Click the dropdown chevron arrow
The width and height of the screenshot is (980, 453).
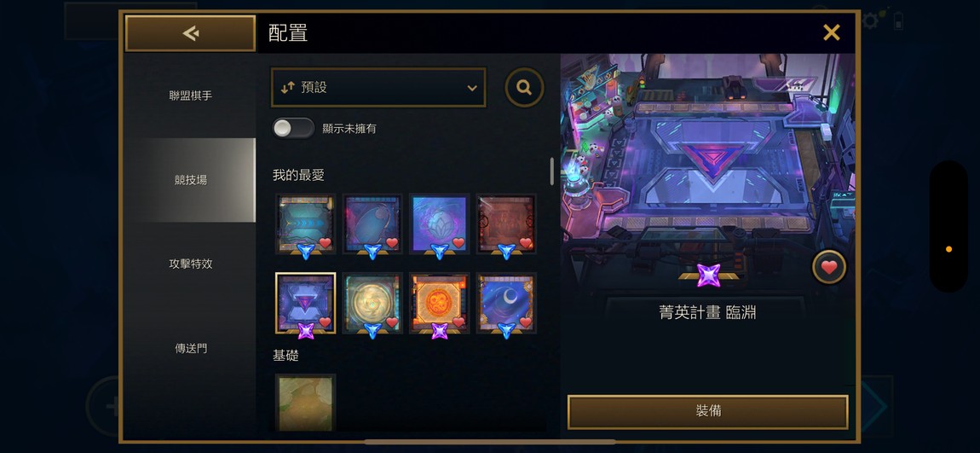tap(472, 88)
